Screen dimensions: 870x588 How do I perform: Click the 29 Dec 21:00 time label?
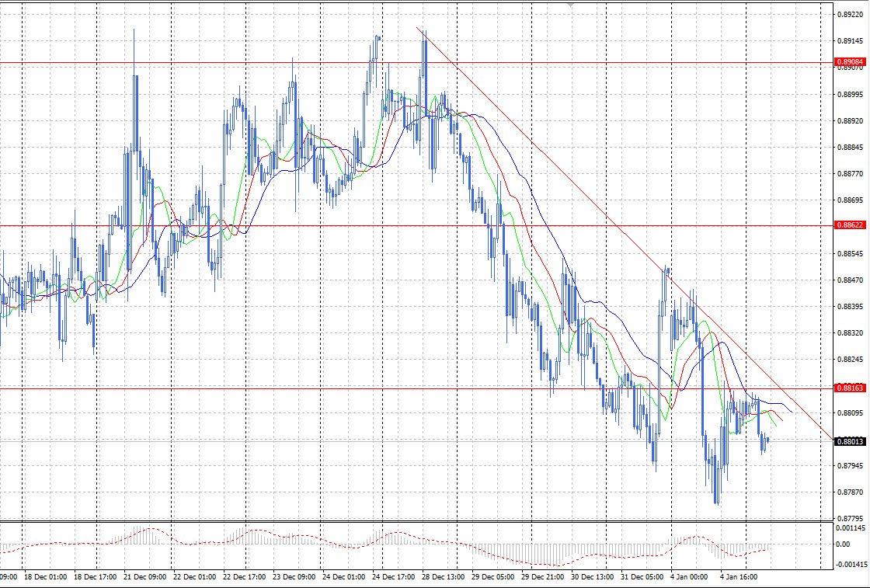(x=543, y=577)
